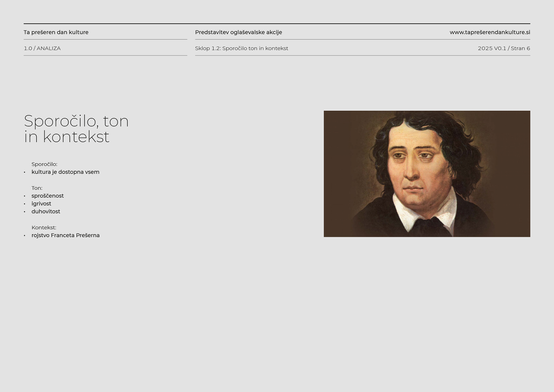Click the 'duhovitost' bullet item
The height and width of the screenshot is (392, 554).
pos(46,212)
